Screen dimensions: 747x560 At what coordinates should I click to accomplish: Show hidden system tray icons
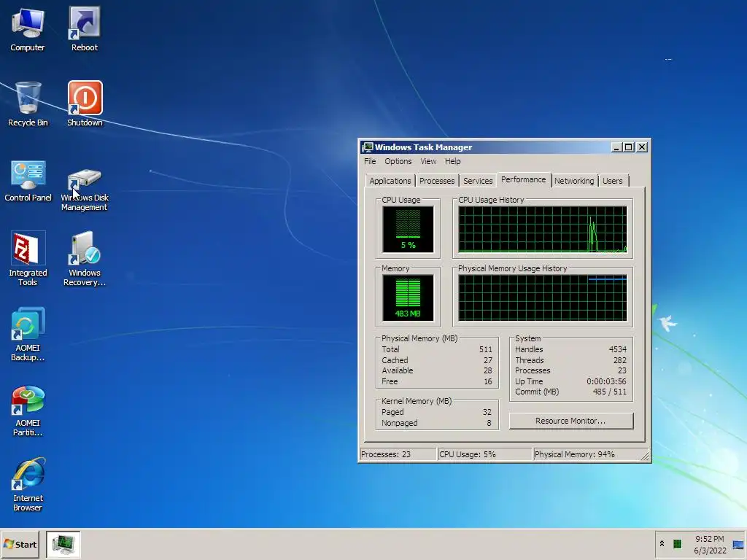(662, 544)
